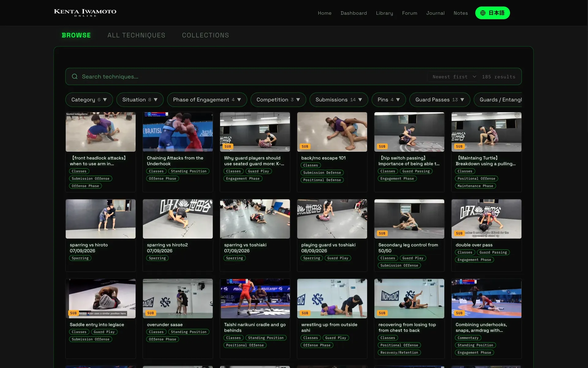The width and height of the screenshot is (588, 368).
Task: Expand the Phase of Engagement filter
Action: [x=207, y=100]
